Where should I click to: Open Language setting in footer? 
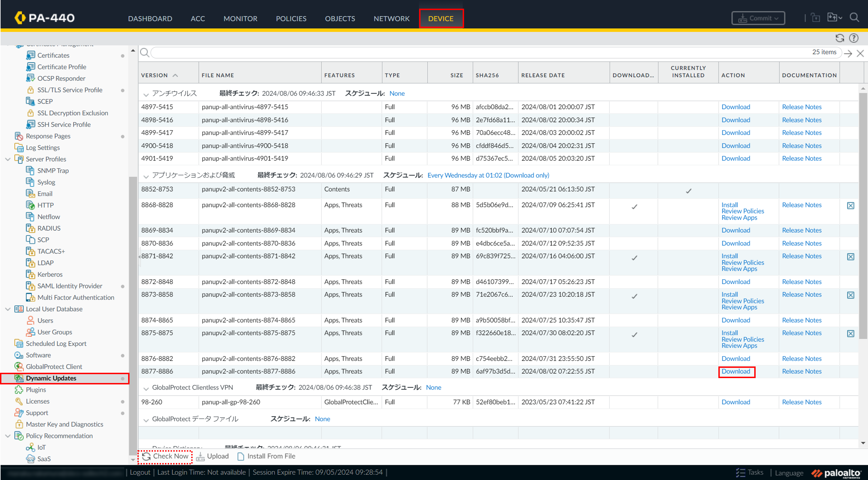click(x=789, y=473)
